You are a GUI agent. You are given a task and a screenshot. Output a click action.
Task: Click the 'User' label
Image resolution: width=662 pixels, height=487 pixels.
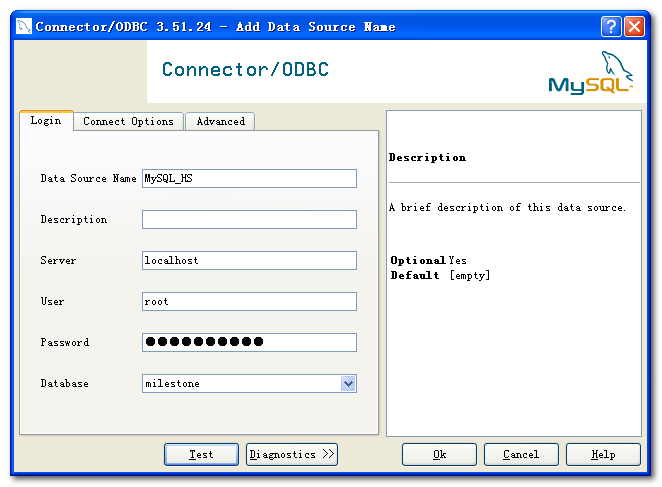(x=52, y=301)
